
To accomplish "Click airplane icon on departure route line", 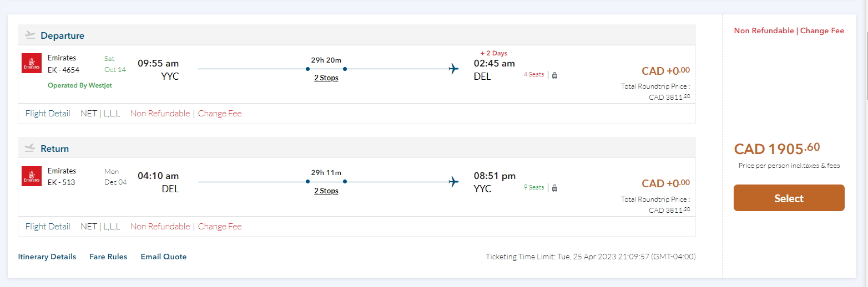I will click(454, 69).
